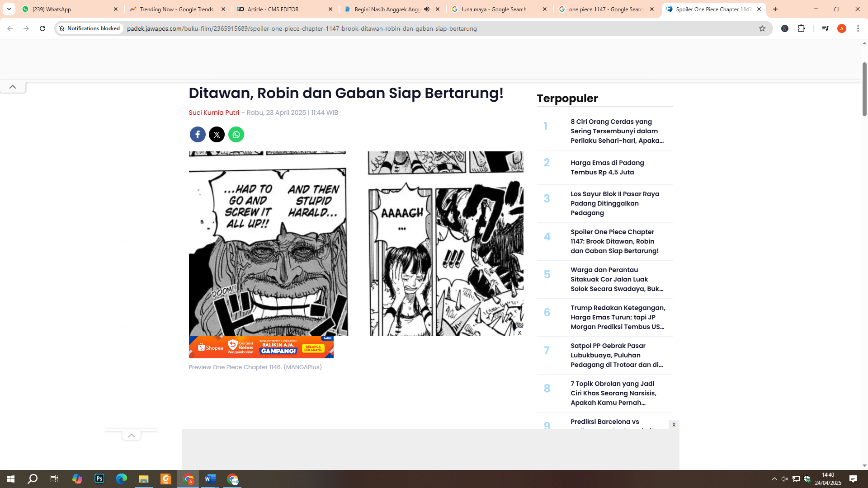This screenshot has height=488, width=868.
Task: Open Task View in the taskbar
Action: pos(54,479)
